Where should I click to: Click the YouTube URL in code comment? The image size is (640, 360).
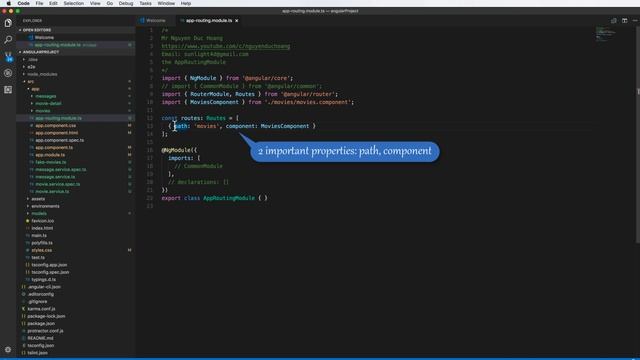pos(226,46)
